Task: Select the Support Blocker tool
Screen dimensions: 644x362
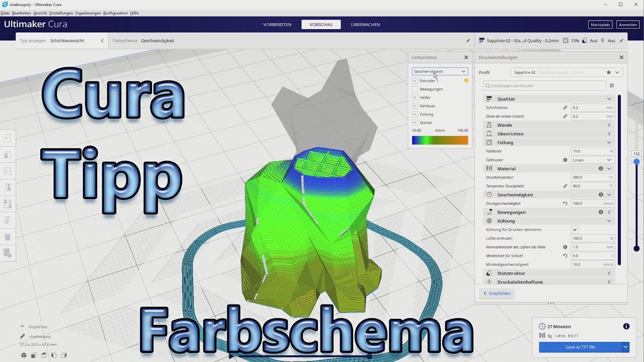Action: point(8,220)
